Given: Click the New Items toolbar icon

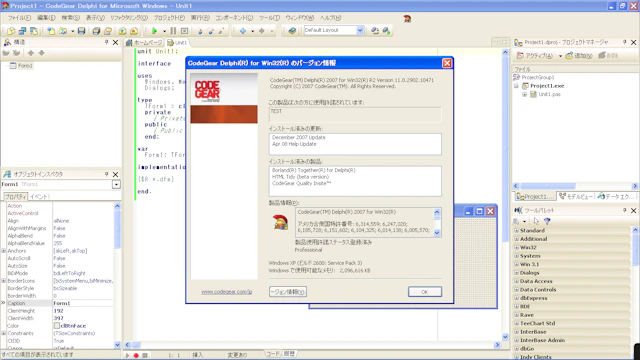Looking at the screenshot, I should coord(51,31).
